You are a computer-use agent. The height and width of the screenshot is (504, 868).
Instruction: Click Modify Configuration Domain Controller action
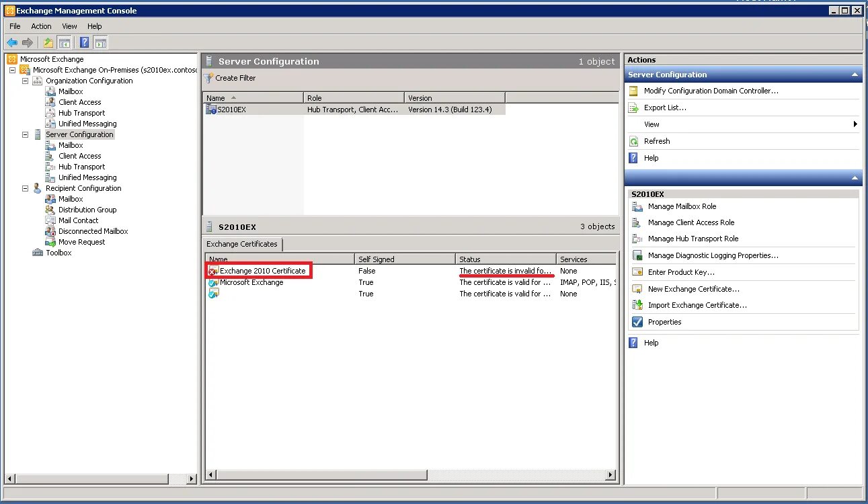pyautogui.click(x=711, y=91)
